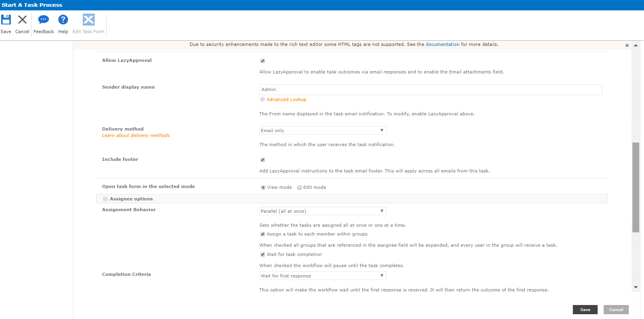Viewport: 644px width, 319px height.
Task: Click the vertical scrollbar thumb
Action: point(636,187)
